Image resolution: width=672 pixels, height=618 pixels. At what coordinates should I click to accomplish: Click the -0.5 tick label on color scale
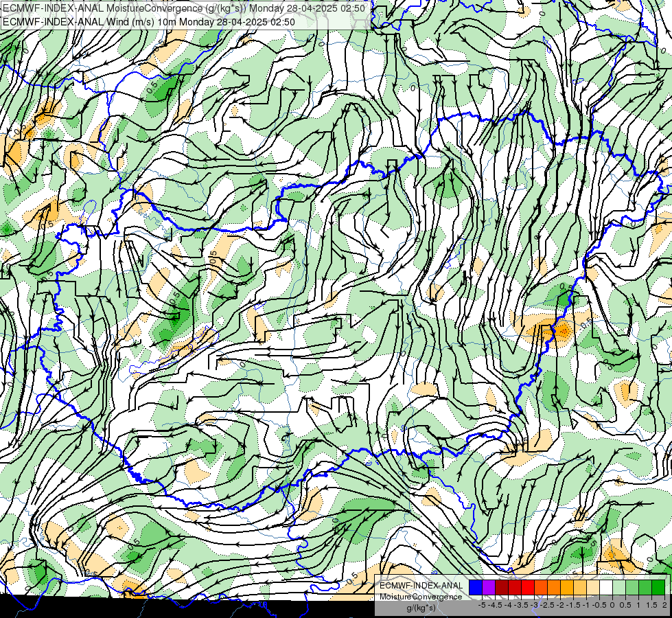point(599,605)
